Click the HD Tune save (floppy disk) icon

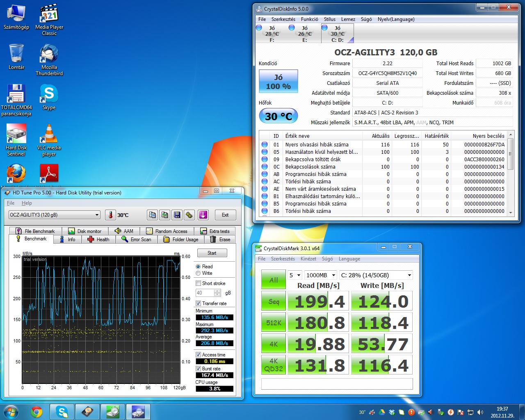coord(177,215)
